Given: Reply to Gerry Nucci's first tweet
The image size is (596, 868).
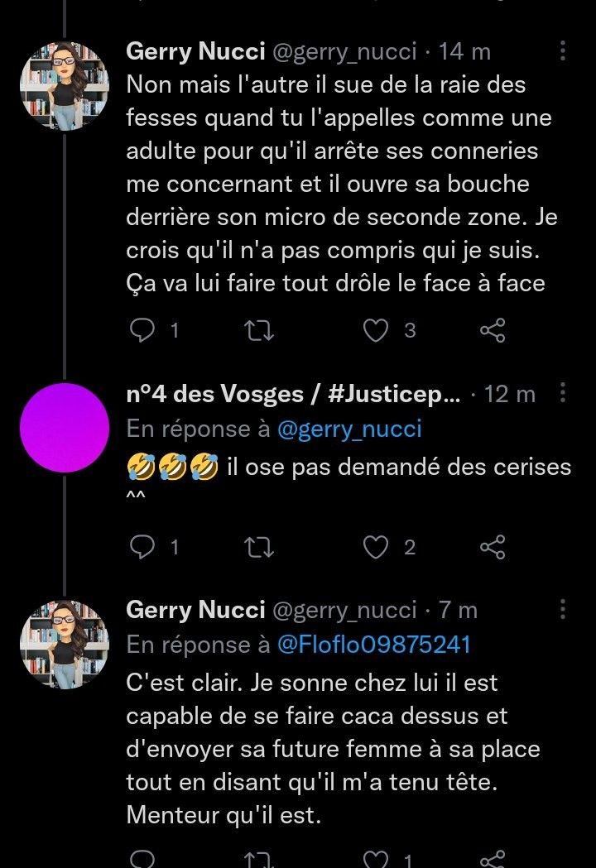Looking at the screenshot, I should coord(143,331).
